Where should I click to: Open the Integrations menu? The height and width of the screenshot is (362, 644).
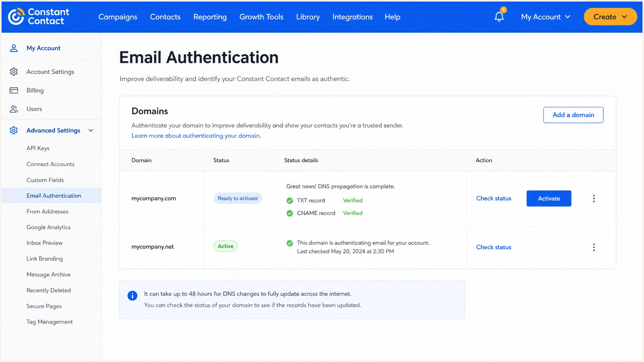click(352, 17)
